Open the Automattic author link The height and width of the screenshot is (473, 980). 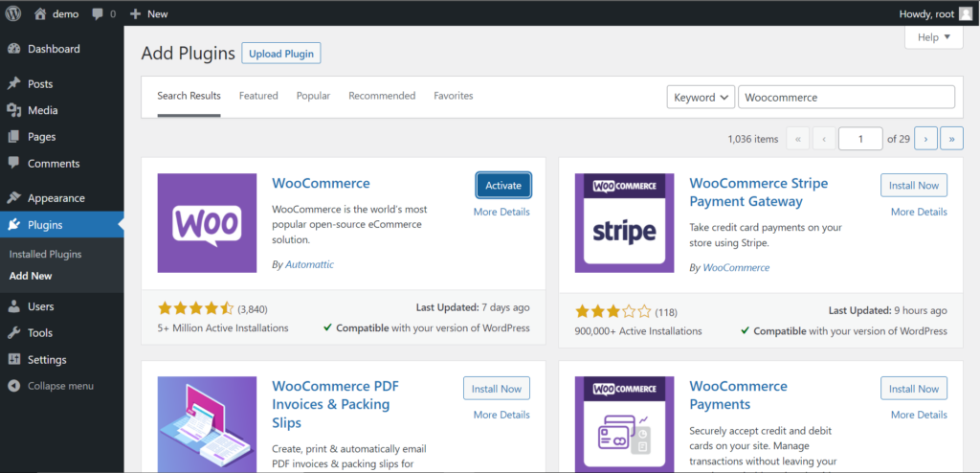click(309, 264)
